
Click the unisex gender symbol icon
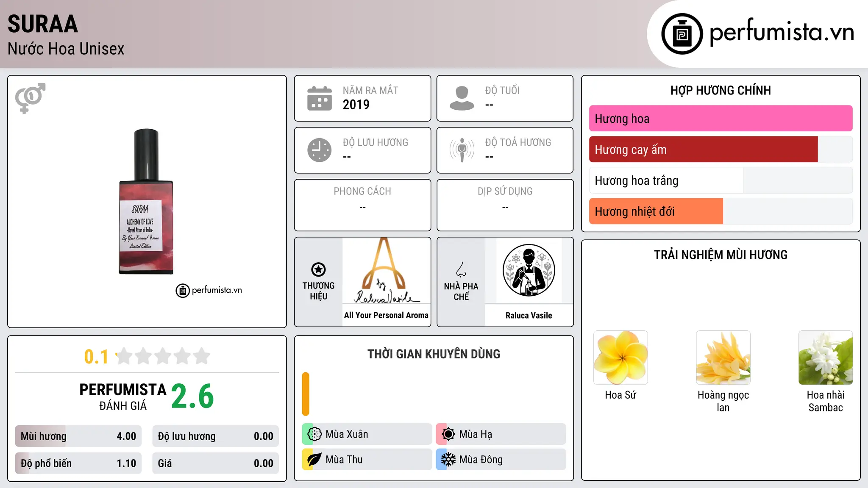pos(30,98)
